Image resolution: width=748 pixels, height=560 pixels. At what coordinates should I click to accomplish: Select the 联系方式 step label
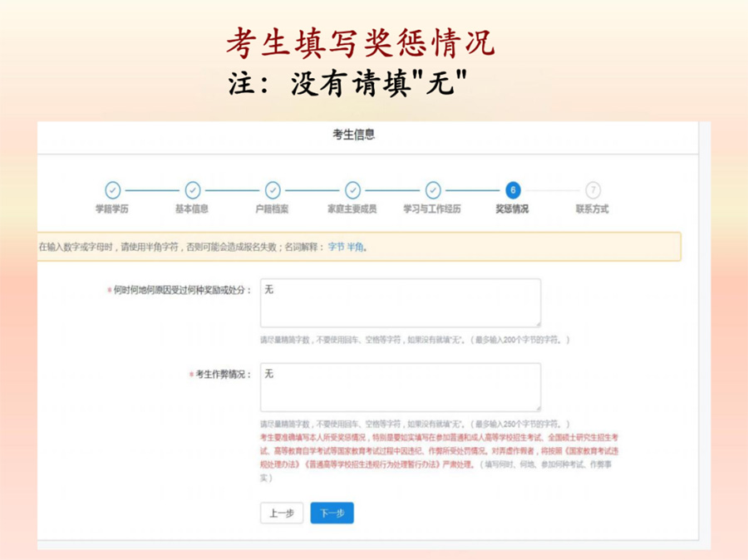tap(593, 209)
